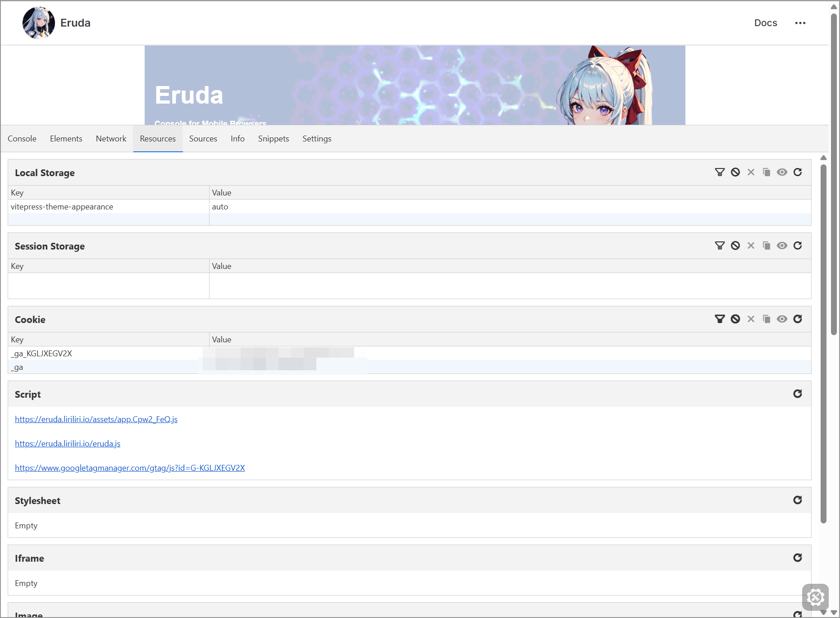The image size is (840, 618).
Task: Select _ga_KGLJXEGV2X cookie row
Action: [410, 354]
